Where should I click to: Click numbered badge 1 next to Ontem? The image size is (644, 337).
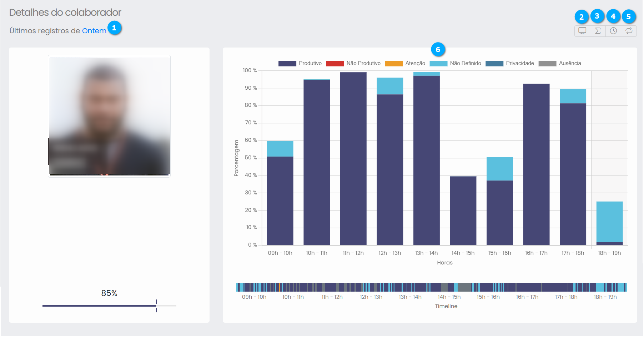(x=114, y=28)
